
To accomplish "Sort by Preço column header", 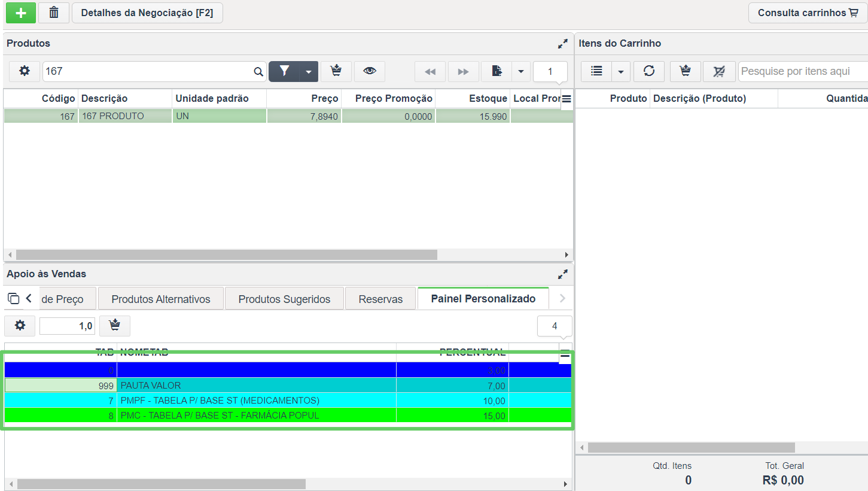I will (x=325, y=98).
